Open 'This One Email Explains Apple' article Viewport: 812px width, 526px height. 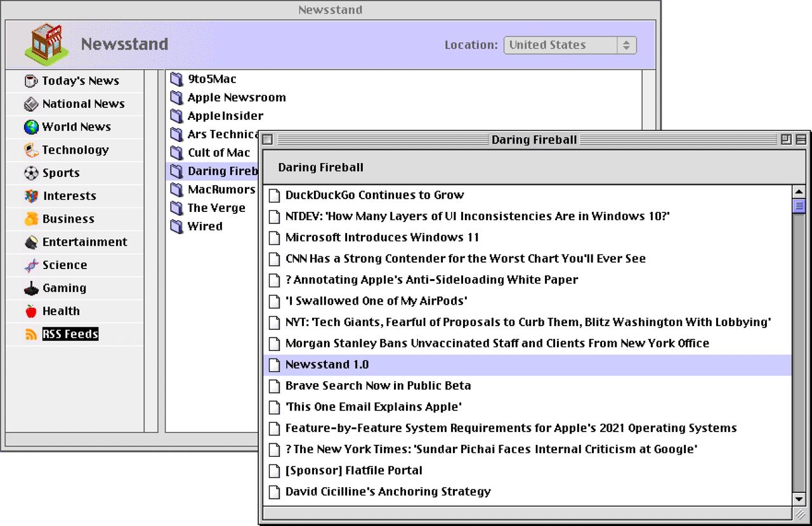373,407
